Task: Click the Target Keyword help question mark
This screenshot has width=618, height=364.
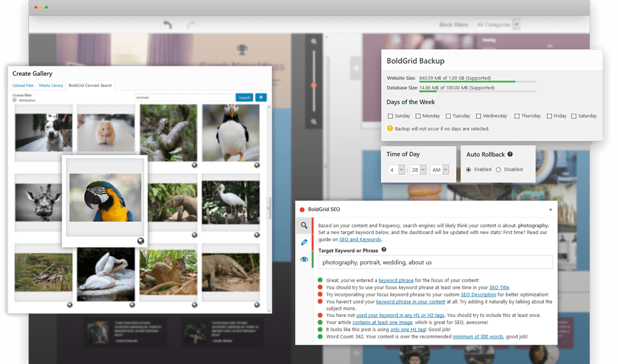Action: [x=384, y=249]
